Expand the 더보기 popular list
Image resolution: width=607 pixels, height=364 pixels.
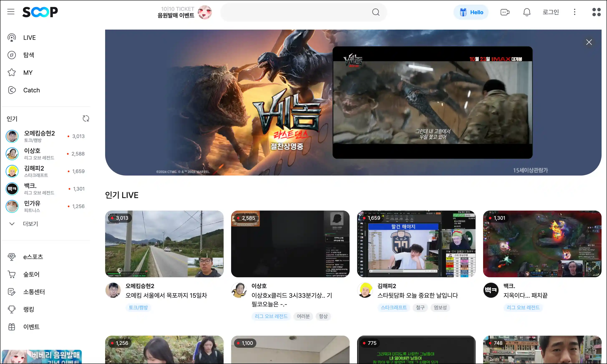[x=30, y=224]
